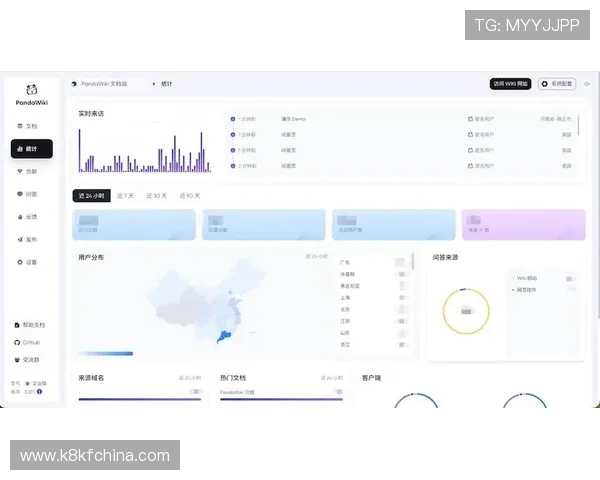This screenshot has height=480, width=600.
Task: Open the Github link in sidebar
Action: point(28,342)
